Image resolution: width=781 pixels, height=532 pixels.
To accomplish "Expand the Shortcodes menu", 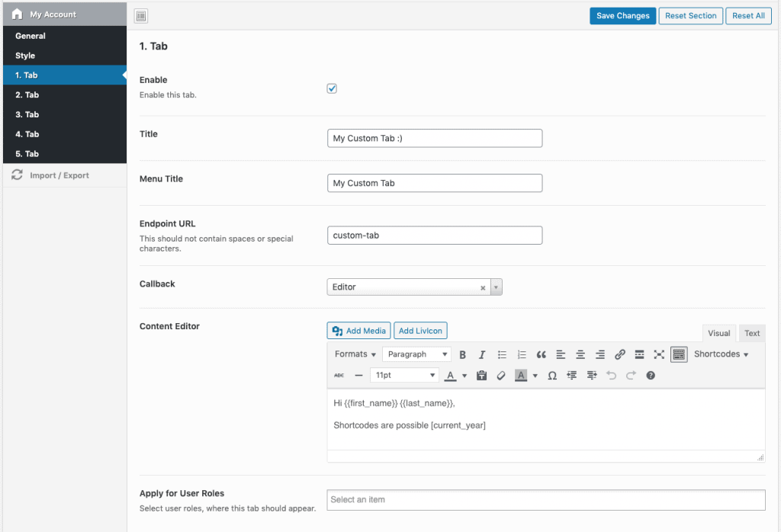I will pos(721,354).
